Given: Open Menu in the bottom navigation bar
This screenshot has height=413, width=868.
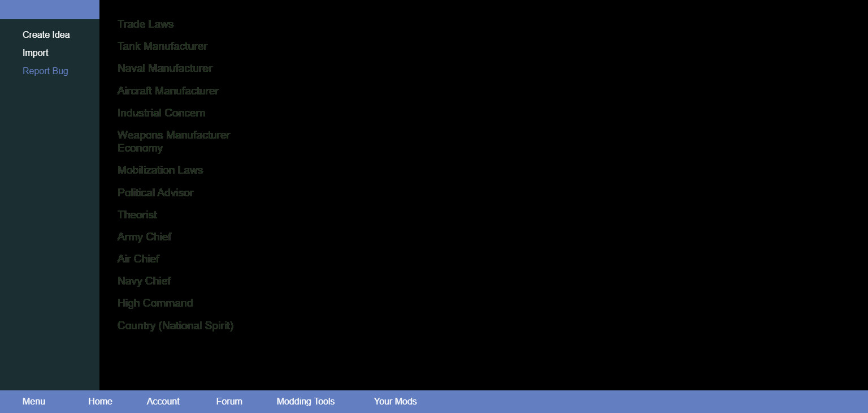Looking at the screenshot, I should pos(34,402).
